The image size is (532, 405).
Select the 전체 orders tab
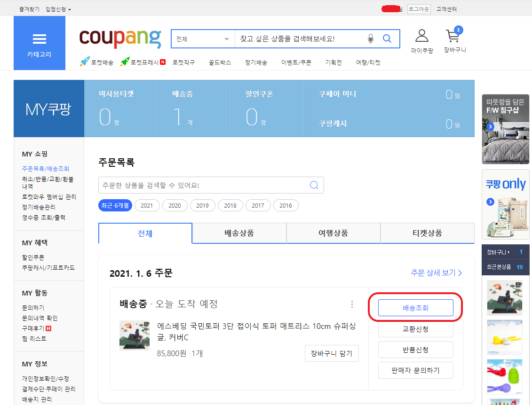(x=145, y=233)
